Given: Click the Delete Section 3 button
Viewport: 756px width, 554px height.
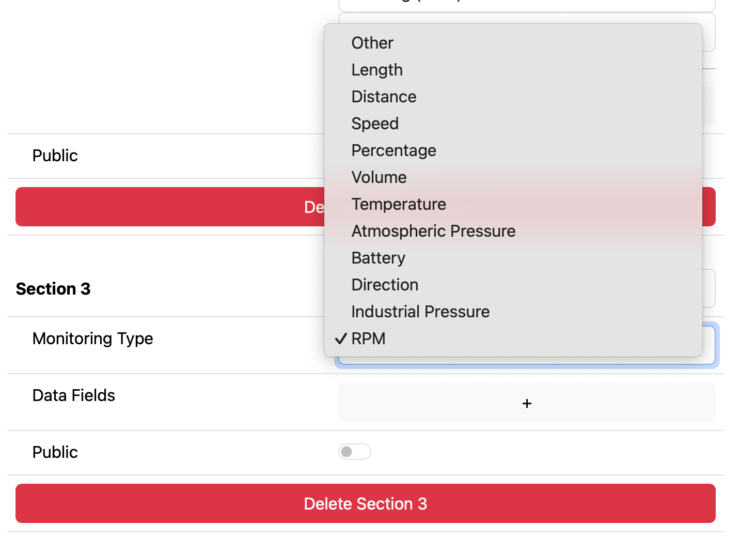Looking at the screenshot, I should (365, 503).
